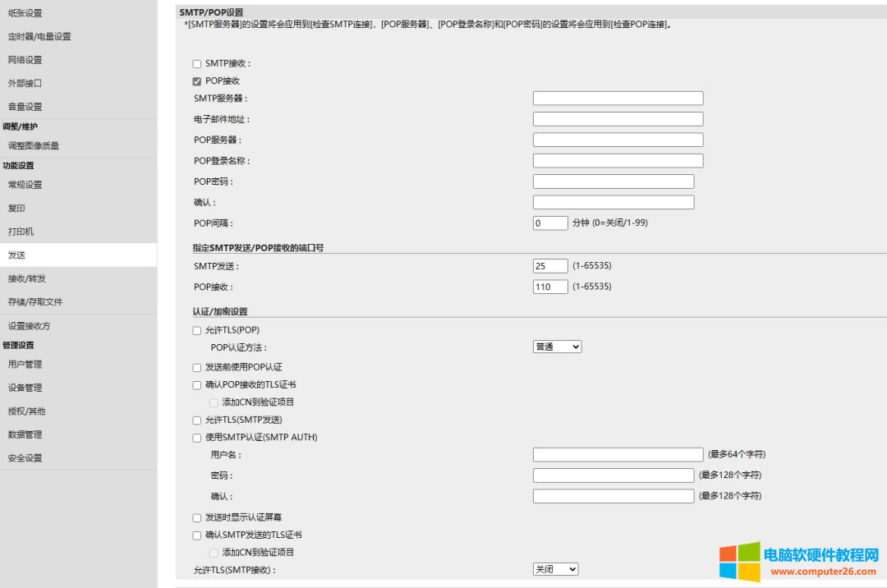Click the SMTP AUTH 密码 field
The height and width of the screenshot is (588, 887).
point(614,475)
